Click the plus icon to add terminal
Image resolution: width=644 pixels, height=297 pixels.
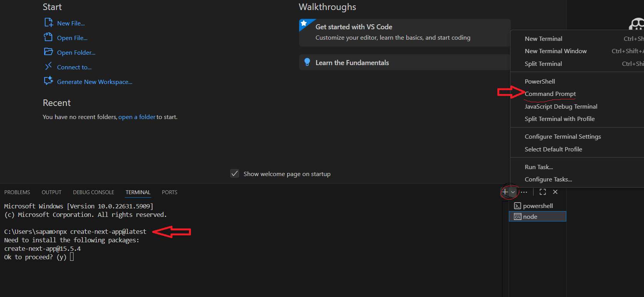(x=505, y=192)
